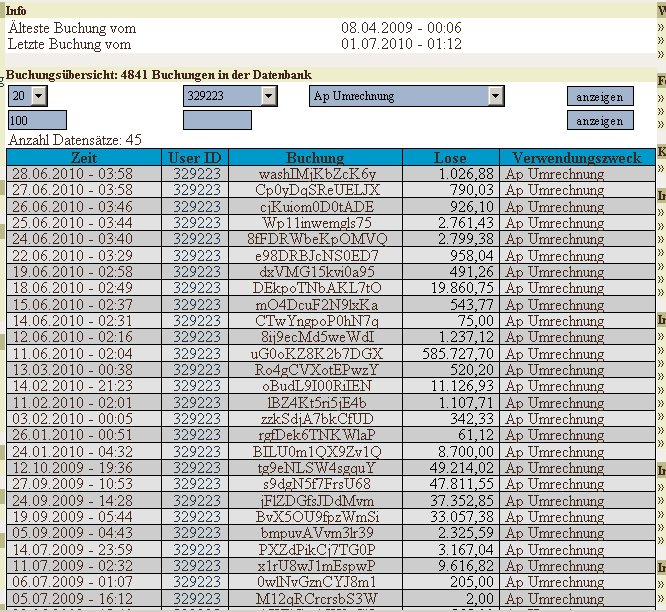Select booking code bmpuvAVvm3lr39
The width and height of the screenshot is (666, 612).
317,533
